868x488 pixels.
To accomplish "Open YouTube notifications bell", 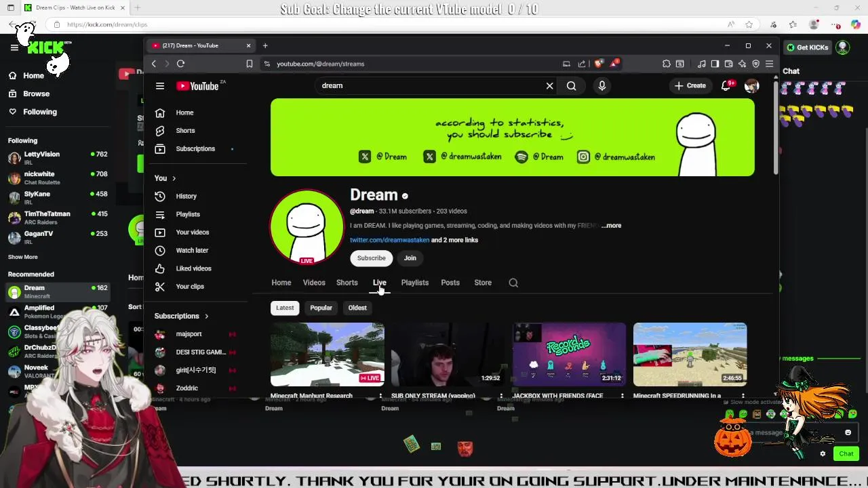I will tap(726, 85).
